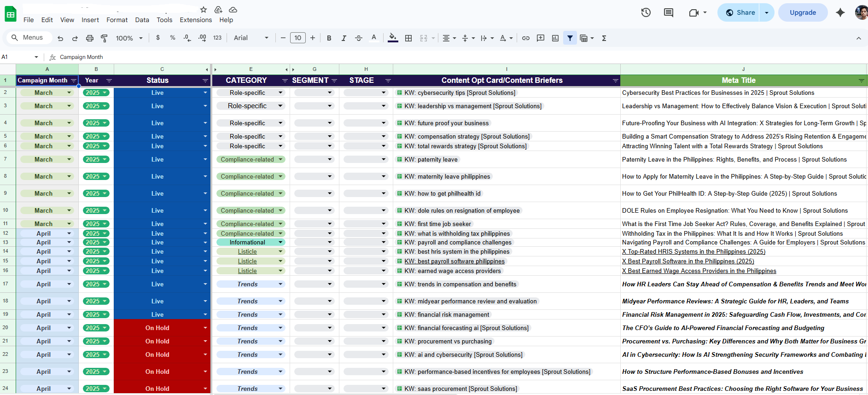Open the 100% zoom dropdown

129,38
